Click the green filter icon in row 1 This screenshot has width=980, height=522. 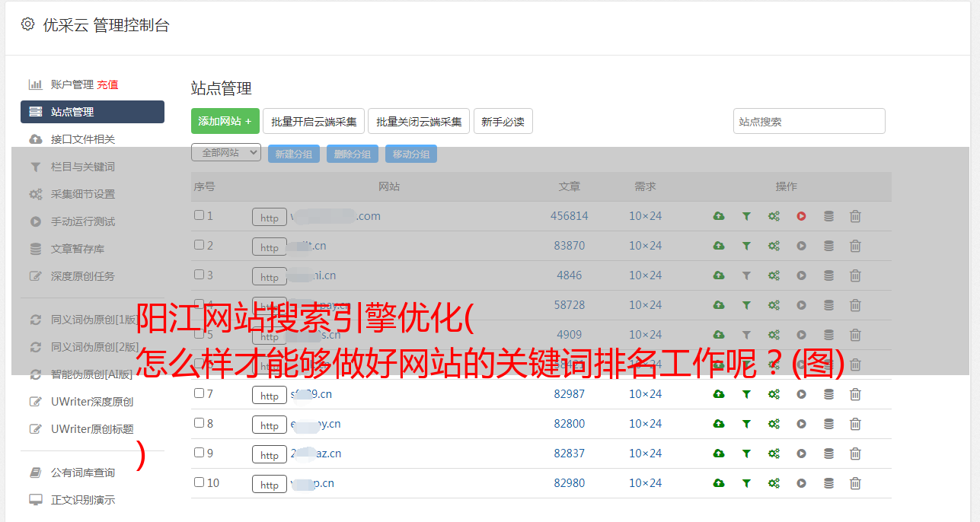point(746,216)
